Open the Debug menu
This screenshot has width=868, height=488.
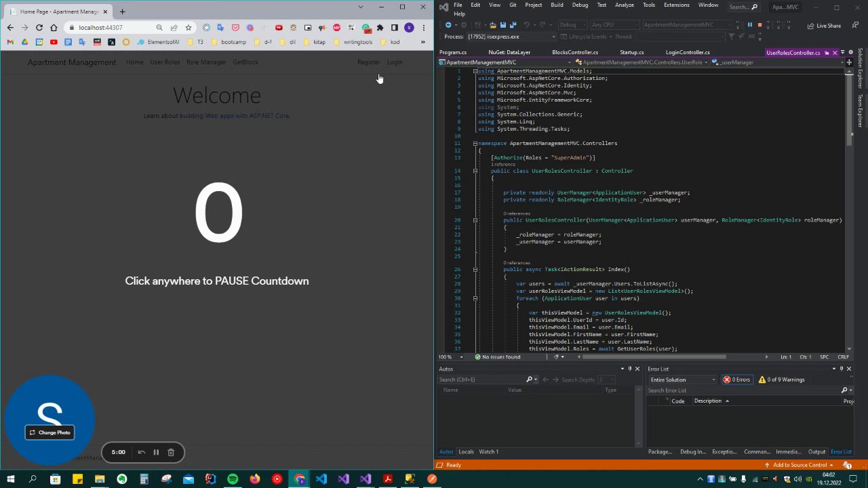[x=580, y=5]
